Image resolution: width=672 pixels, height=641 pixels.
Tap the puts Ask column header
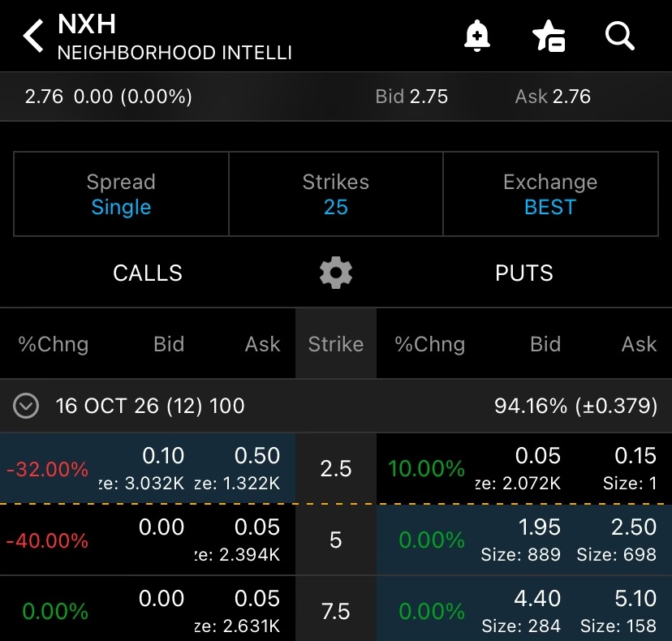click(639, 344)
